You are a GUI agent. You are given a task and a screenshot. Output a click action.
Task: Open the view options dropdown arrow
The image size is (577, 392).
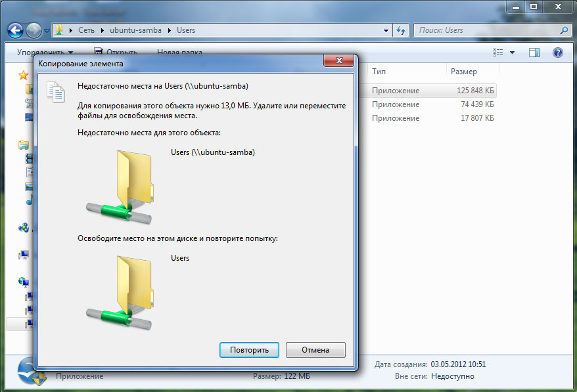pyautogui.click(x=512, y=53)
